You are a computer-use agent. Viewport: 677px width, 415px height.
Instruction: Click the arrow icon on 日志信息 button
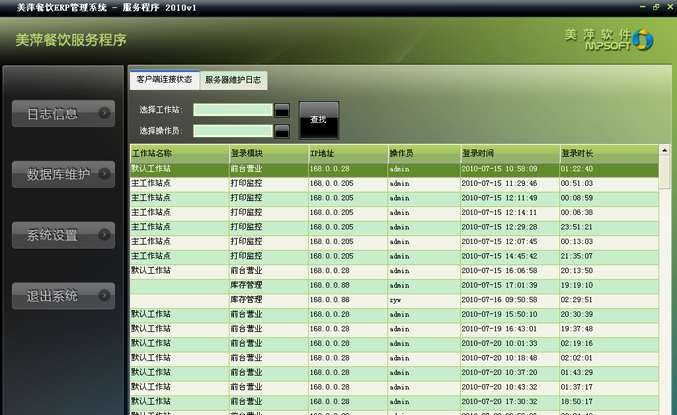coord(104,113)
